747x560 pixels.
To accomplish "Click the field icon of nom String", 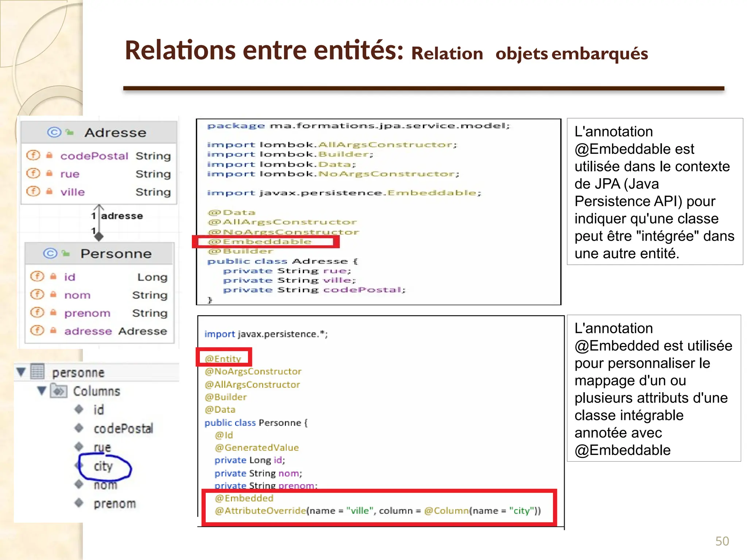I will coord(37,294).
